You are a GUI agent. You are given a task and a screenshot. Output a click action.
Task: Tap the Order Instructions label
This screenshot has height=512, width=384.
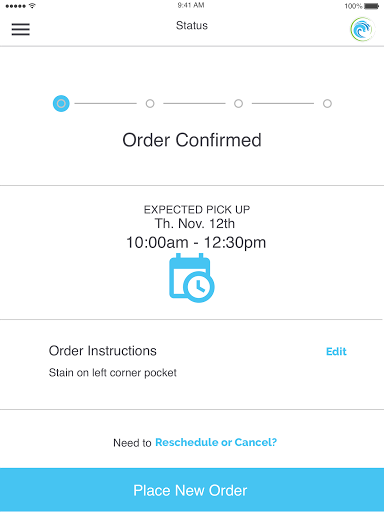pos(103,351)
